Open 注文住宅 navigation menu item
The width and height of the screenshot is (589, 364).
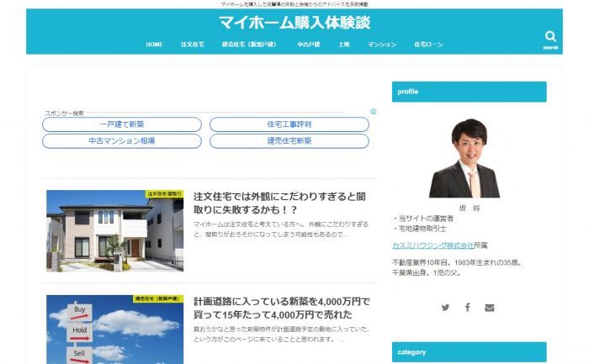coord(192,44)
